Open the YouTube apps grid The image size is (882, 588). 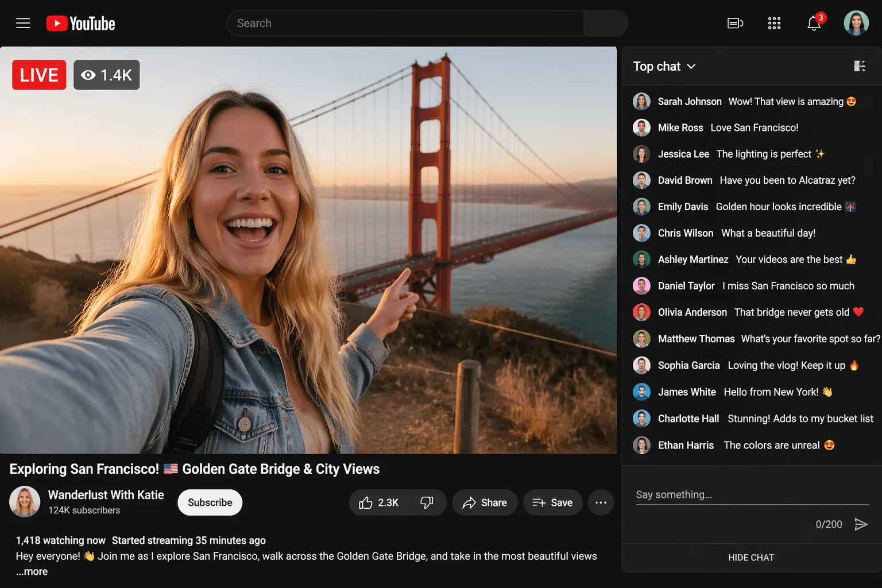[774, 24]
